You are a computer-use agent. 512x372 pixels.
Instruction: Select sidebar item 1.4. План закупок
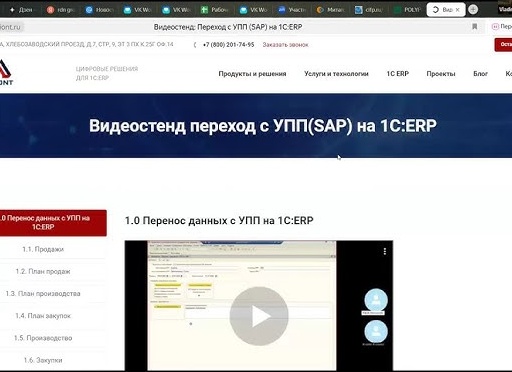pos(43,316)
